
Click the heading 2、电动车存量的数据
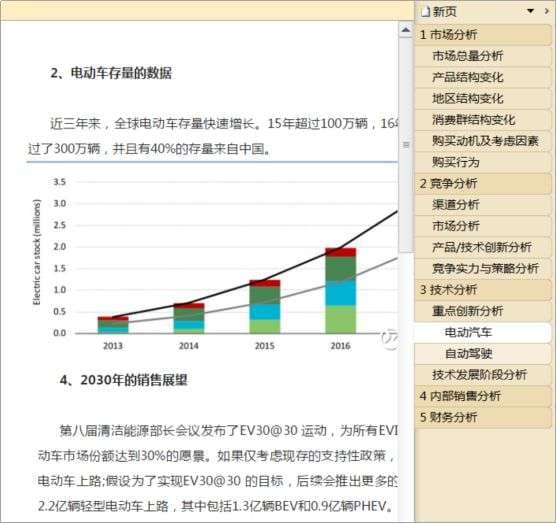click(111, 73)
